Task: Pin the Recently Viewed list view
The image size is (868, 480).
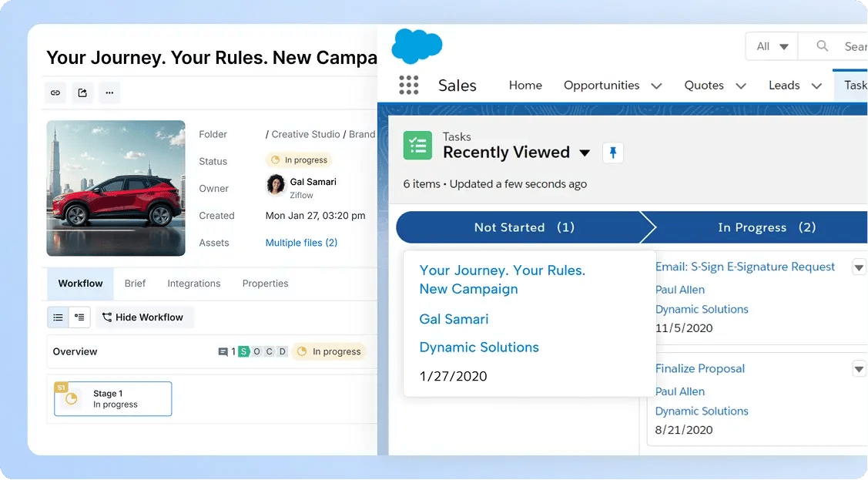Action: coord(613,153)
